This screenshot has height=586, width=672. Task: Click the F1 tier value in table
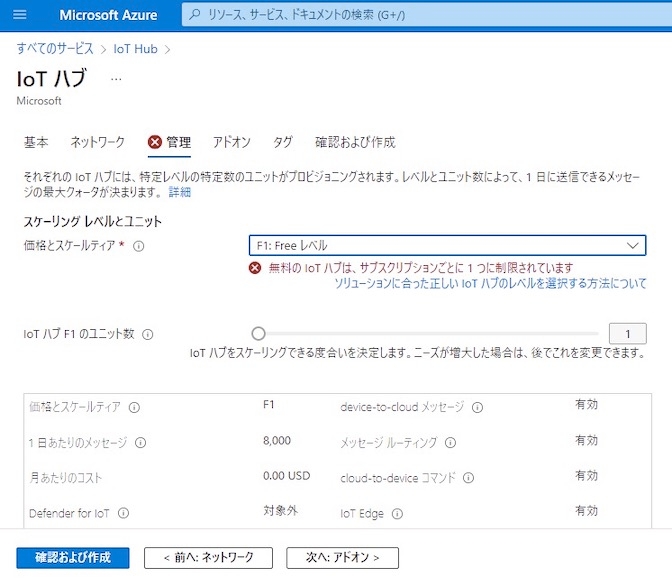tap(269, 405)
